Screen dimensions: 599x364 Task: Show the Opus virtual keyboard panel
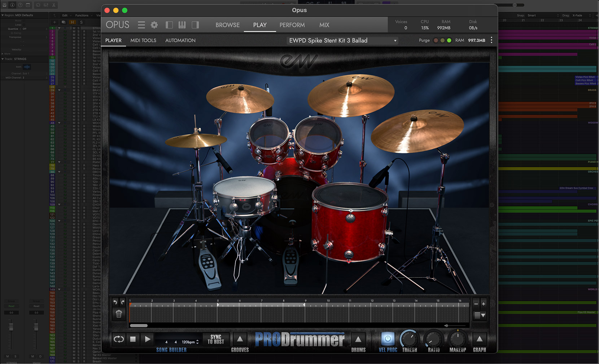182,25
